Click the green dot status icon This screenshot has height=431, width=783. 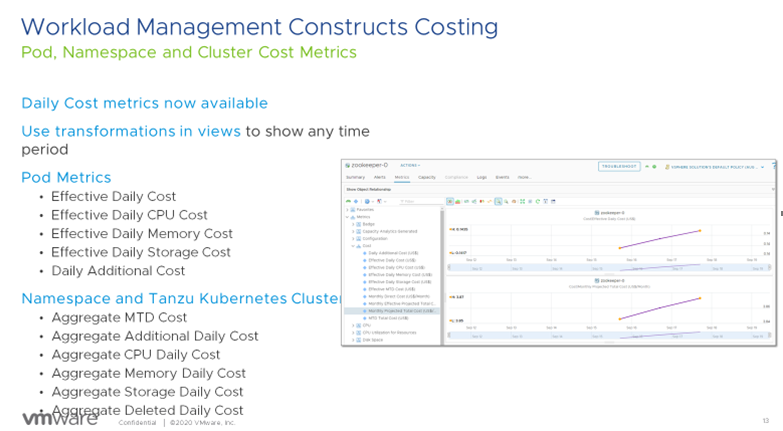pyautogui.click(x=654, y=166)
